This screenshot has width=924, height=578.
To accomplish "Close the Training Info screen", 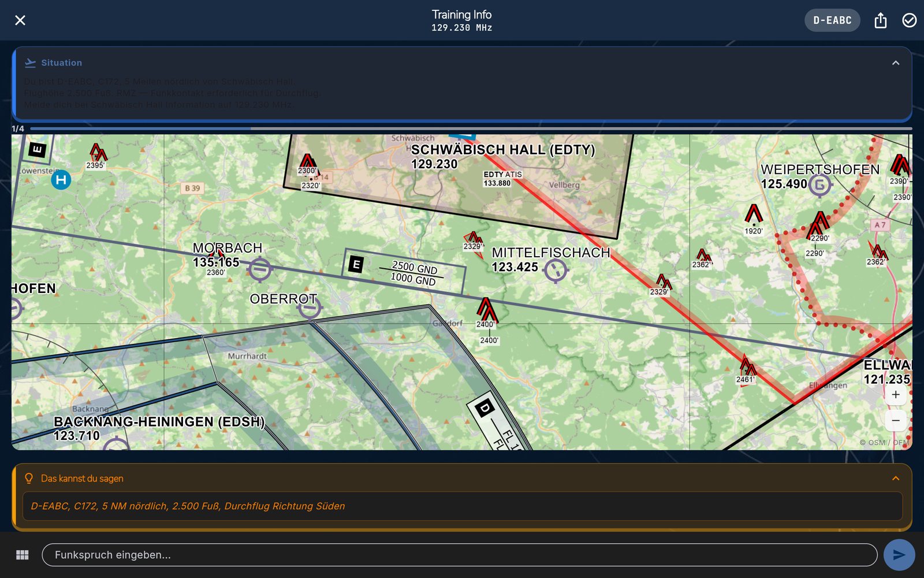I will tap(20, 20).
